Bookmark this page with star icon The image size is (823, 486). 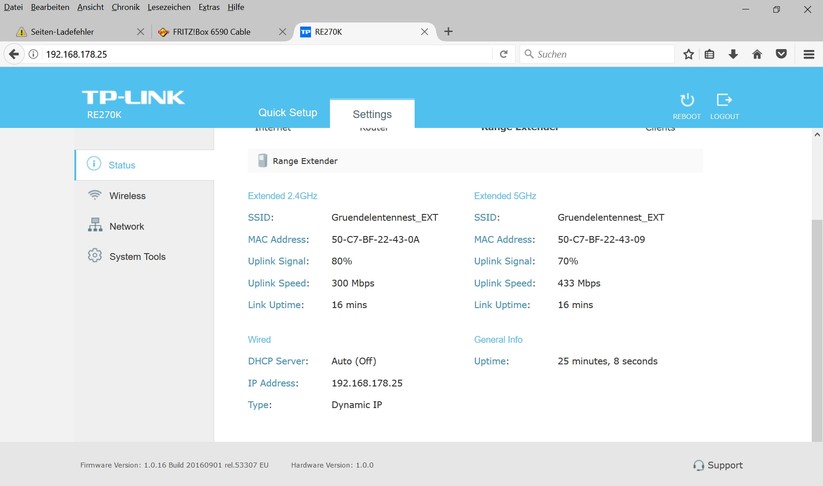[x=688, y=54]
